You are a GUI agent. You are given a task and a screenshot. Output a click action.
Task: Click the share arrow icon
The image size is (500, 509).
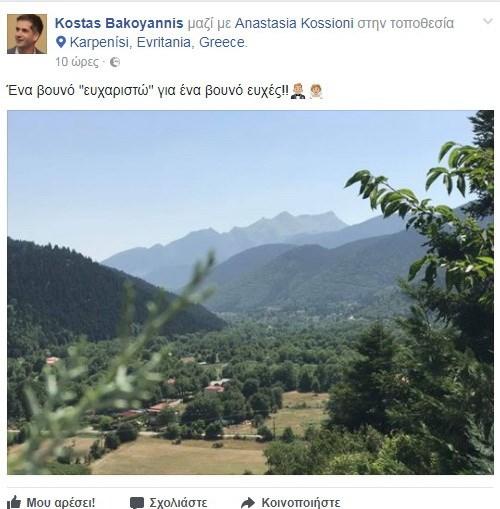click(248, 503)
